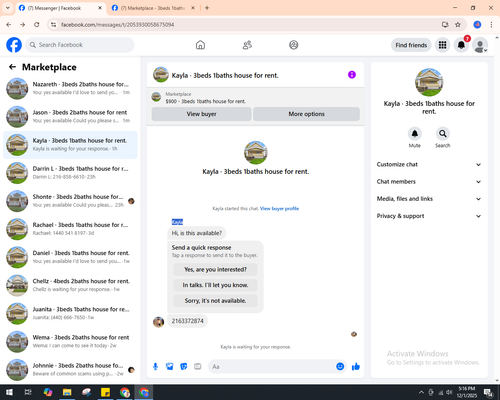Open the tab search dropdown arrow
This screenshot has width=500, height=400.
[7, 8]
